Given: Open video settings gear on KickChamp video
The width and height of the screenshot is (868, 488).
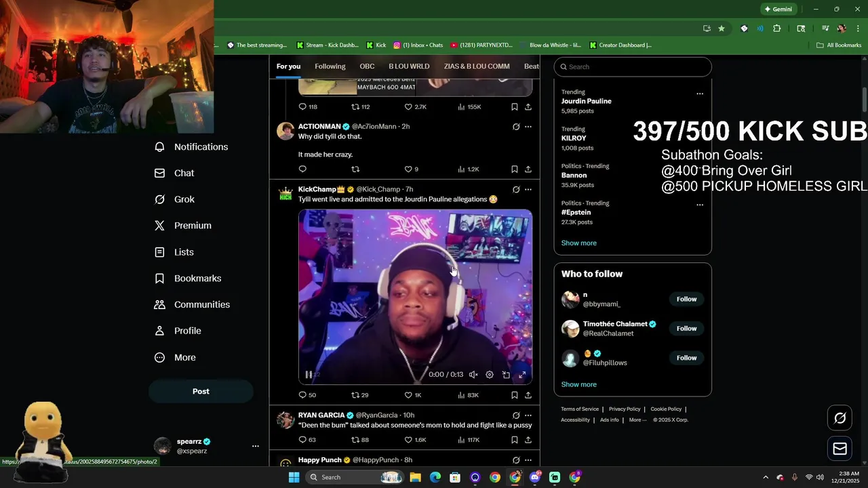Looking at the screenshot, I should (x=490, y=375).
